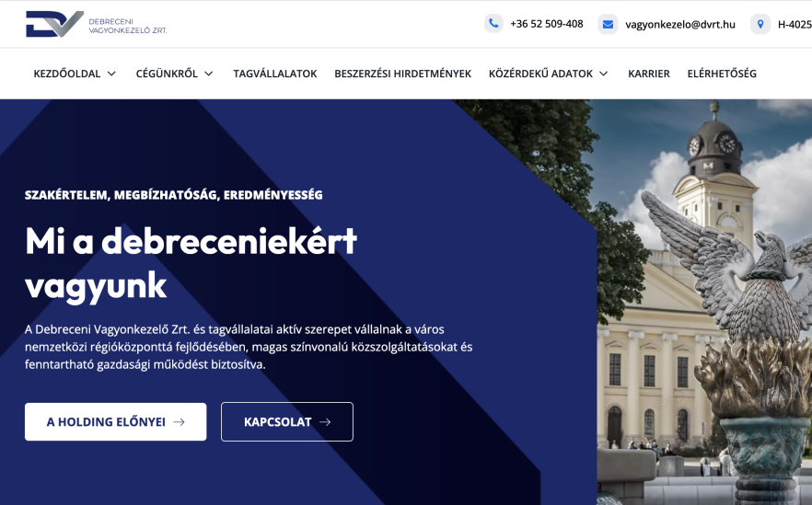812x505 pixels.
Task: Click the arrow in A HOLDING ELŐNYEI
Action: (x=180, y=422)
